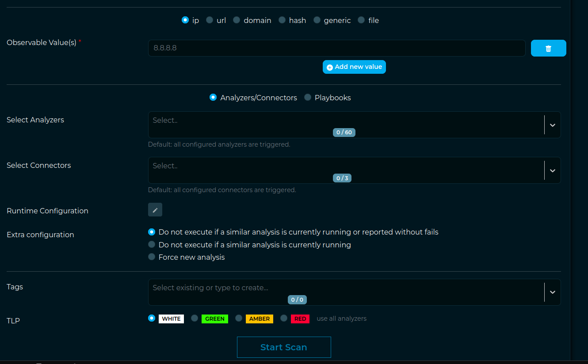Set TLP to WHITE
The width and height of the screenshot is (588, 364).
click(x=152, y=318)
